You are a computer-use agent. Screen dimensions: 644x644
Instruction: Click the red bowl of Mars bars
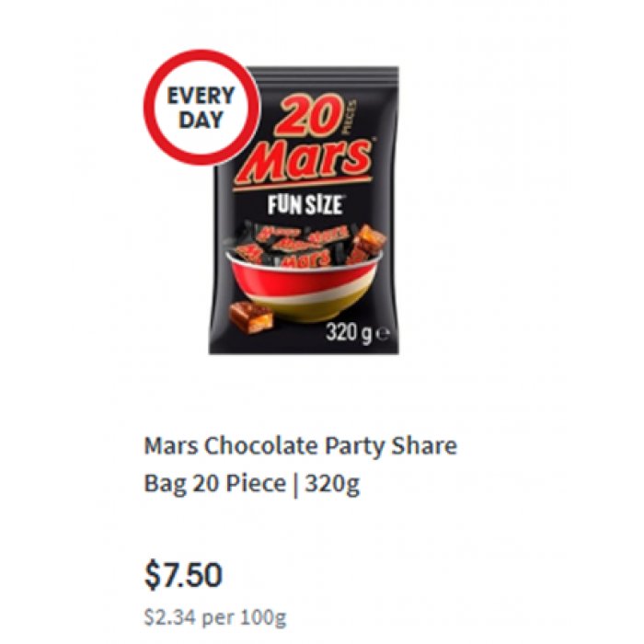[x=304, y=285]
